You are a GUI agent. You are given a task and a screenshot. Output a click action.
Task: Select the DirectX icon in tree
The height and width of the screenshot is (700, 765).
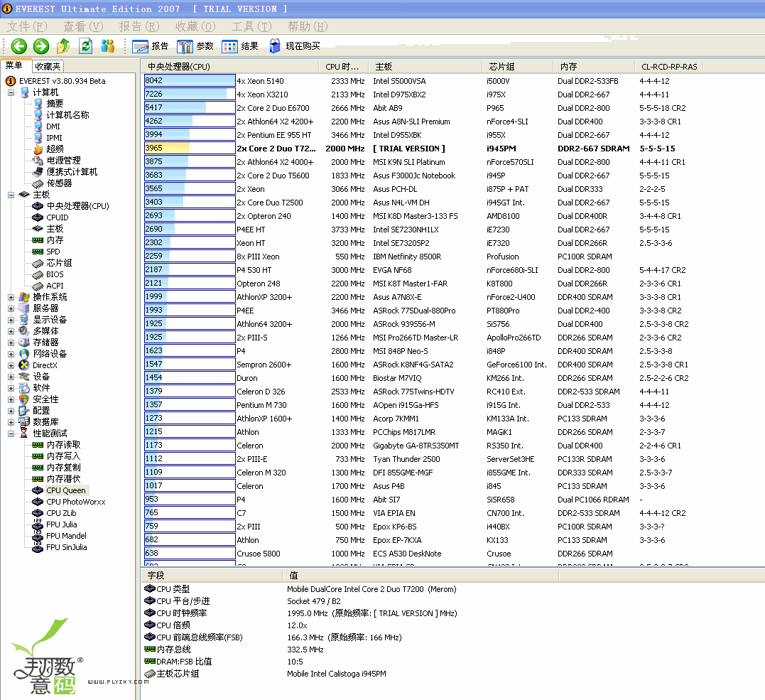click(x=24, y=365)
